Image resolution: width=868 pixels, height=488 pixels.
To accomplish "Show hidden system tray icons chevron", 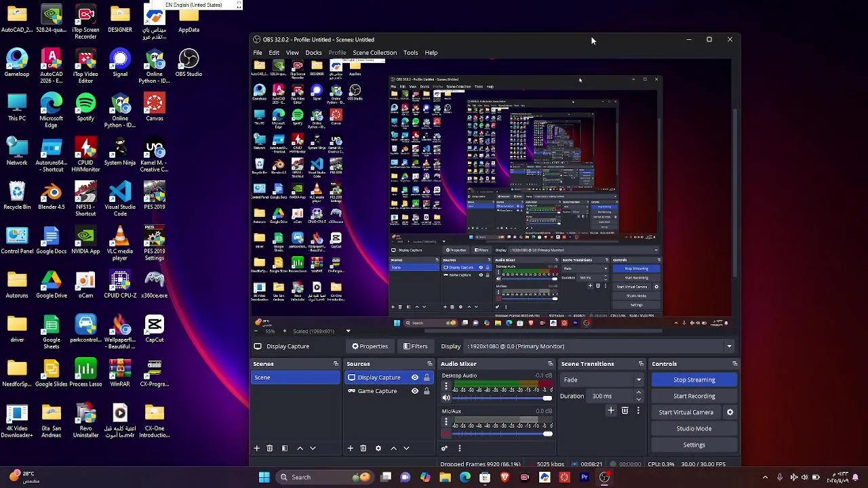I will coord(765,477).
